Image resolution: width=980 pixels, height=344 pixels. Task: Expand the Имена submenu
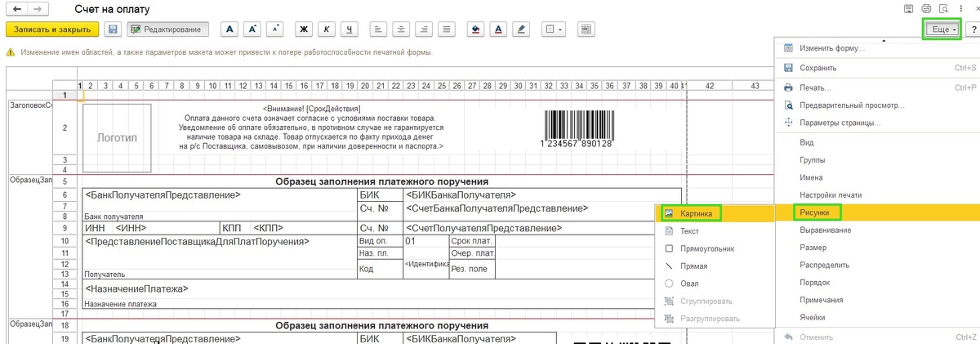pyautogui.click(x=877, y=177)
